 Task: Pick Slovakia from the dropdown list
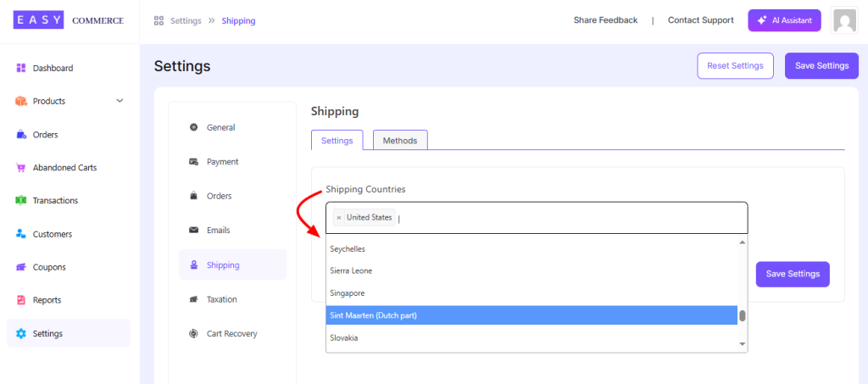tap(531, 337)
